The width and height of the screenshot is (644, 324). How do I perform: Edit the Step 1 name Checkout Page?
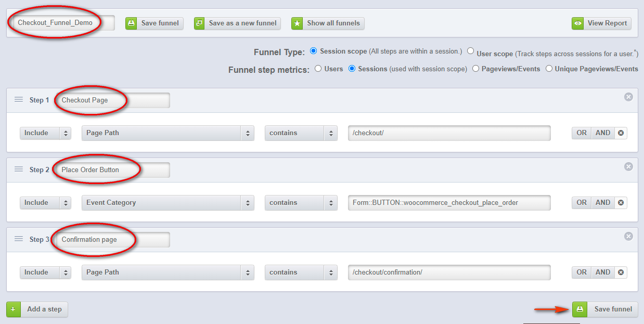pos(113,100)
